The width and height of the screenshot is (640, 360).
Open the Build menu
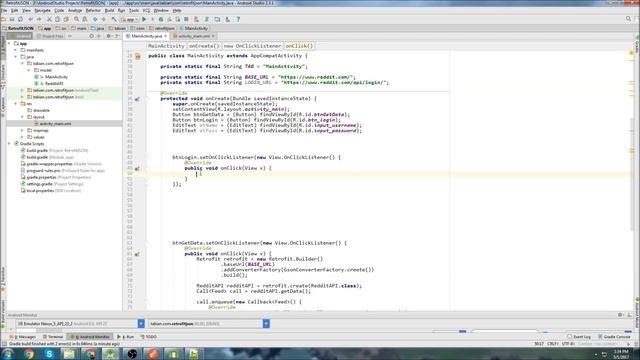[109, 10]
